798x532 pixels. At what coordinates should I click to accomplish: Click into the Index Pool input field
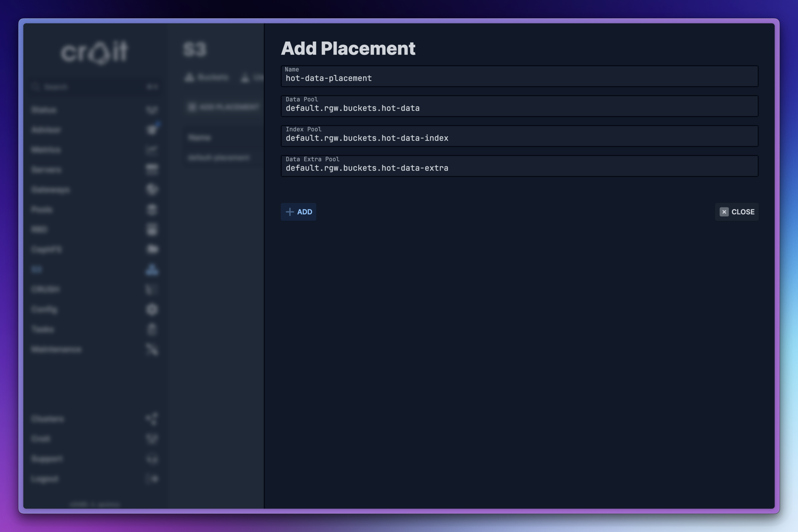pos(519,138)
